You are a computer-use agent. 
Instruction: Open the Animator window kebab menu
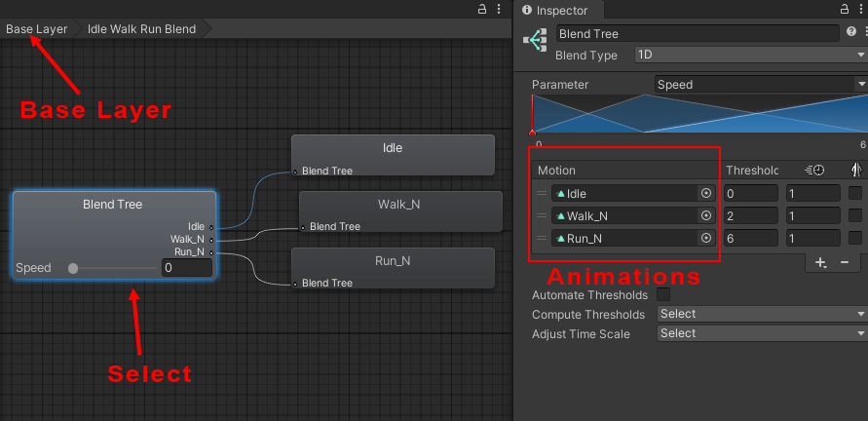[500, 9]
